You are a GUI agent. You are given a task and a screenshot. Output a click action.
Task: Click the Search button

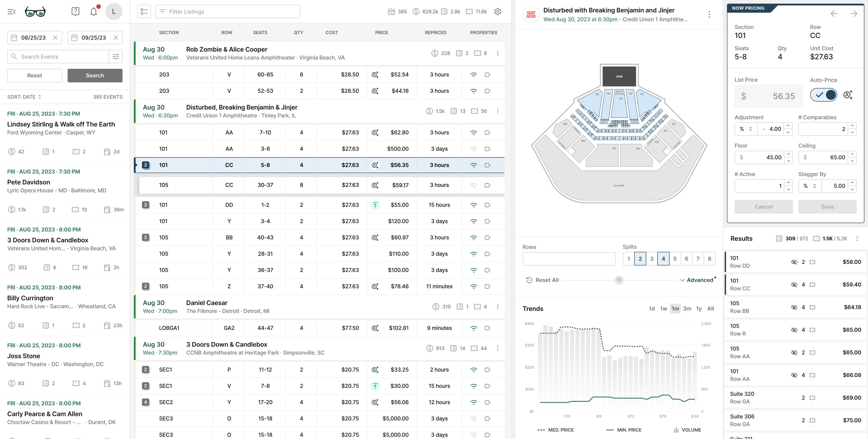[95, 76]
